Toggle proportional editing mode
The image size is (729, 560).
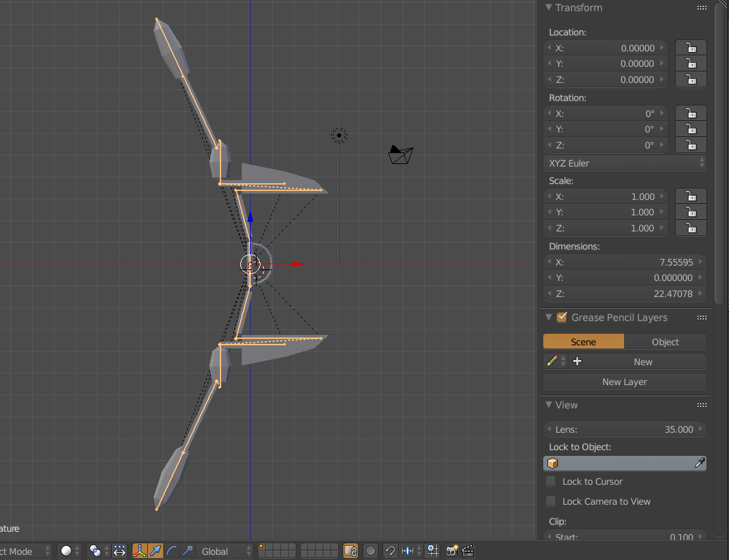[370, 551]
